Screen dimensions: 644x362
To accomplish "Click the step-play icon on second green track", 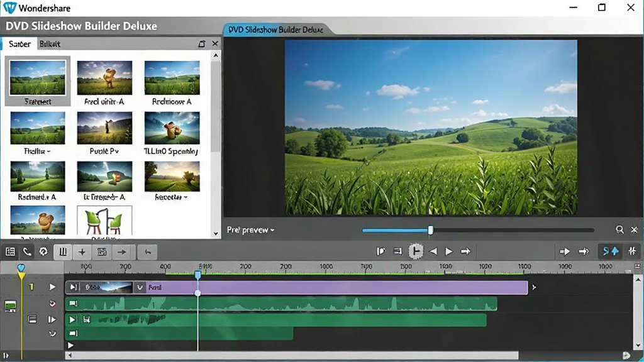I will pyautogui.click(x=73, y=319).
